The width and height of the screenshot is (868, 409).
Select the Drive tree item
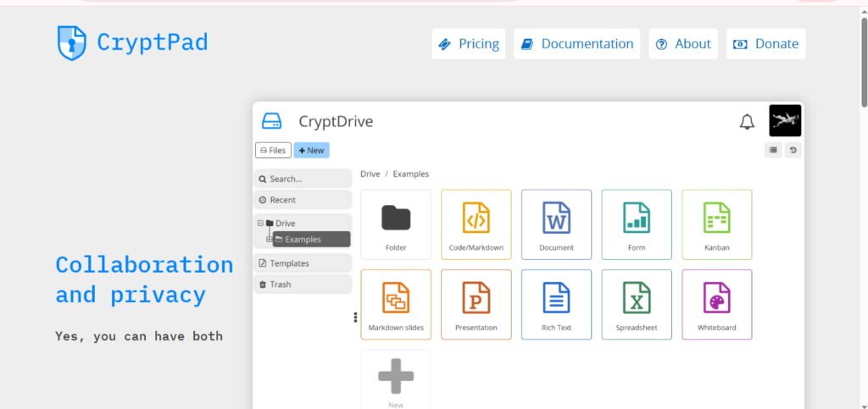tap(281, 224)
